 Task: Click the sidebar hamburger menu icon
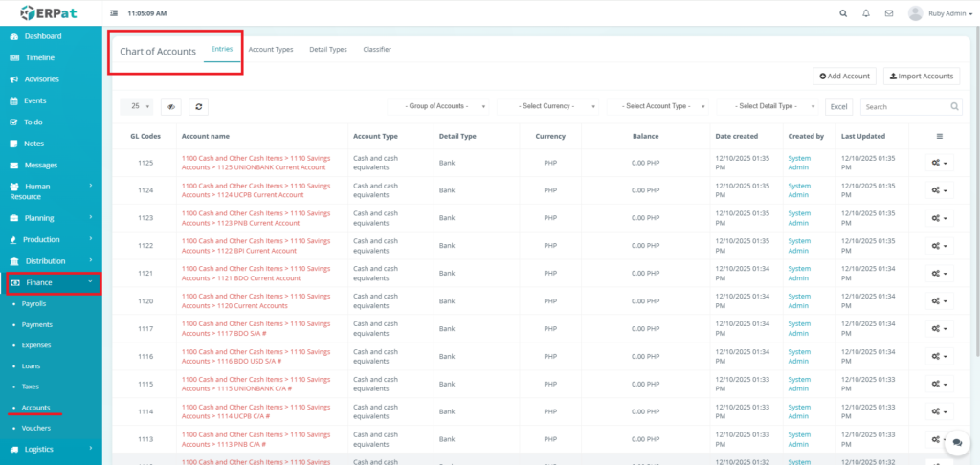115,13
